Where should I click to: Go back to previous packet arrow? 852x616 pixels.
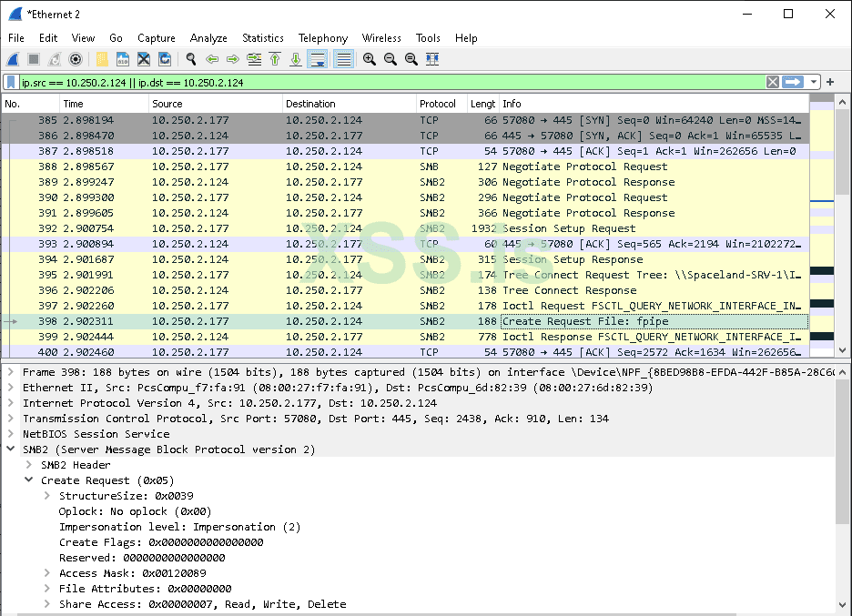pos(212,59)
